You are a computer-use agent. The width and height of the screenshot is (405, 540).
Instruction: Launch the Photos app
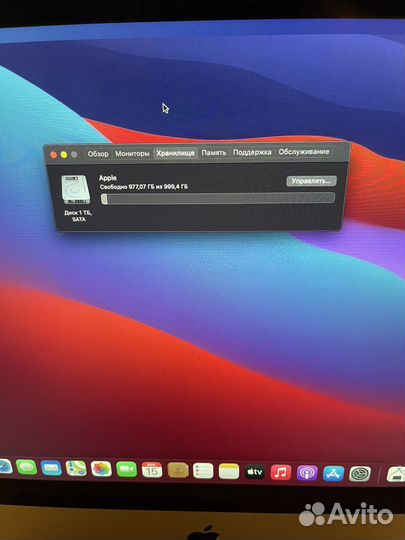pyautogui.click(x=101, y=469)
